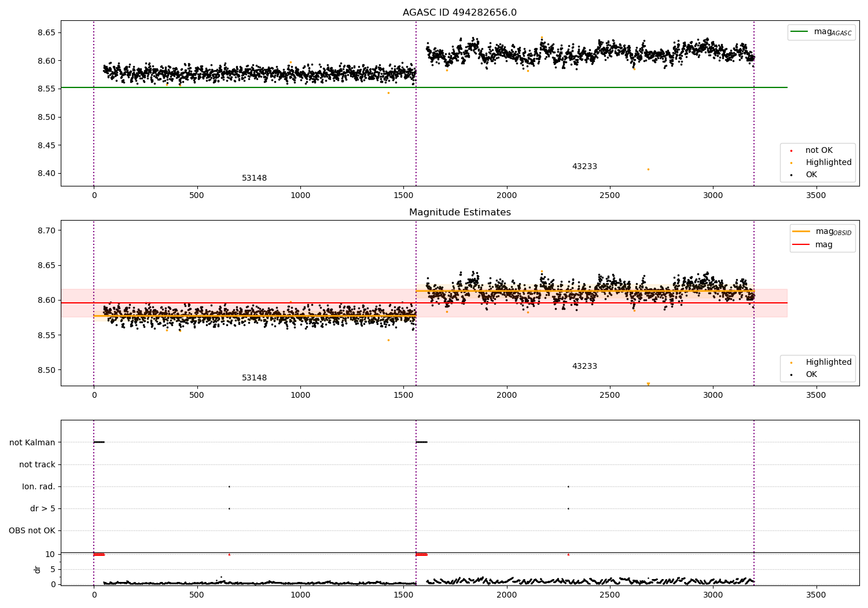Click the orange outlier point near 8.41 in top plot
The height and width of the screenshot is (608, 868).
(x=648, y=169)
